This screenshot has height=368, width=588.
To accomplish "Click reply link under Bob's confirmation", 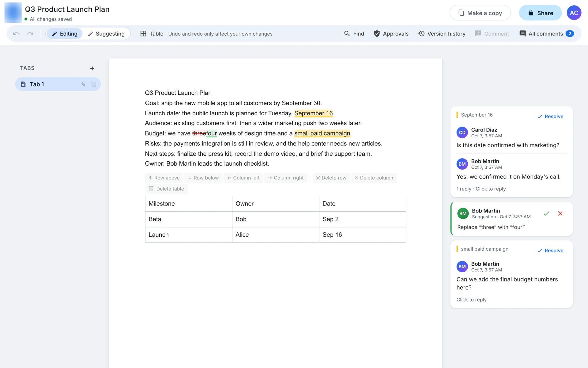I will 481,189.
